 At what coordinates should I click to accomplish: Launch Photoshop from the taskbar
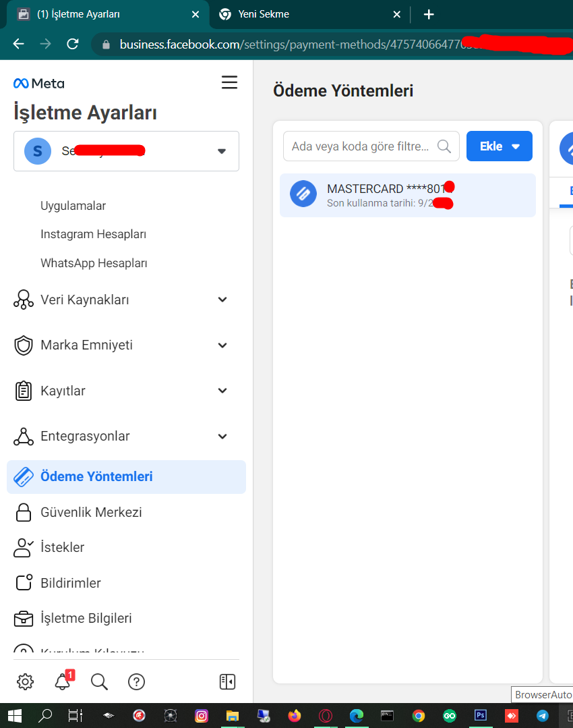coord(480,715)
